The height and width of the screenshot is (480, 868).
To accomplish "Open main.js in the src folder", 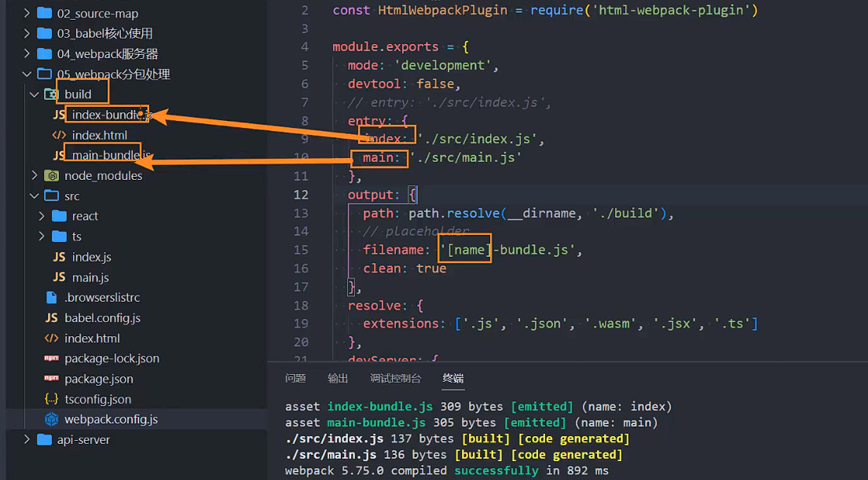I will point(90,277).
